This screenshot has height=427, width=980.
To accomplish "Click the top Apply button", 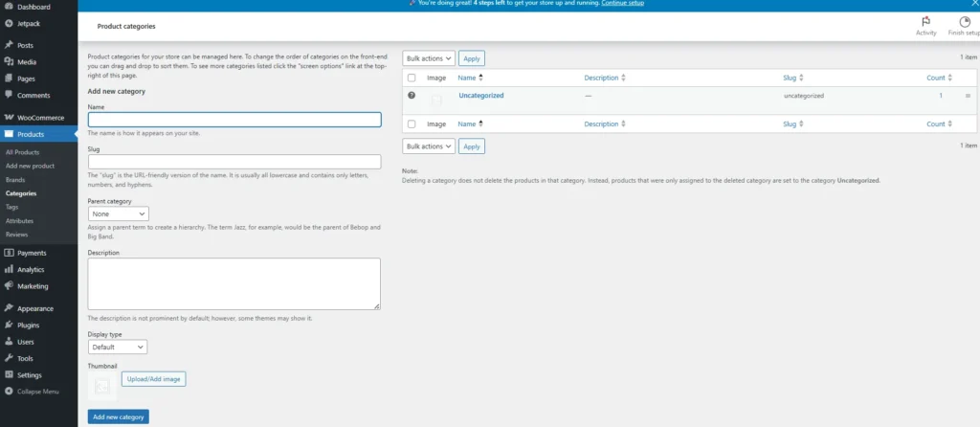I will click(x=472, y=58).
